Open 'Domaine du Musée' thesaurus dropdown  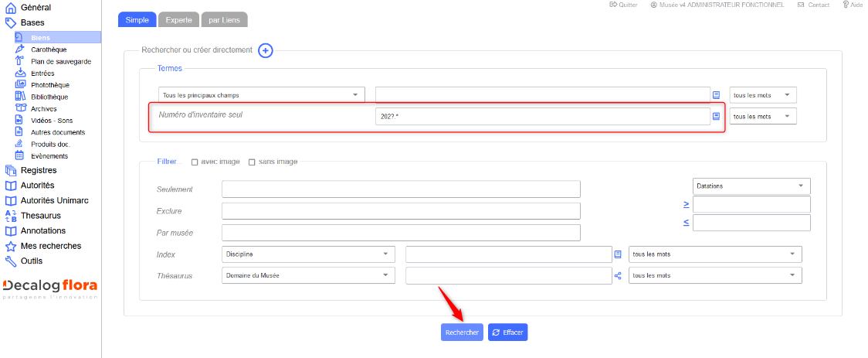[308, 275]
